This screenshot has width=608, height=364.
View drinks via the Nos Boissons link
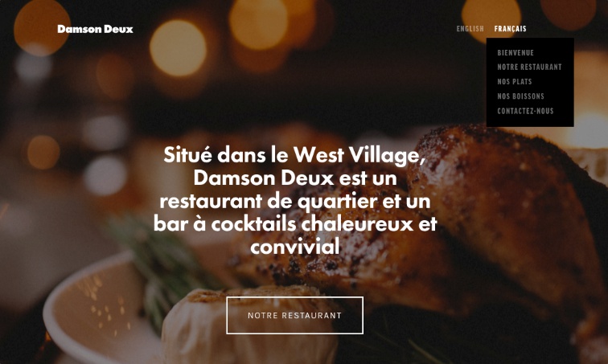coord(520,96)
